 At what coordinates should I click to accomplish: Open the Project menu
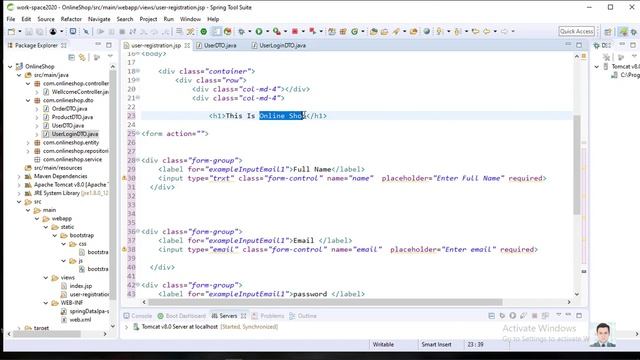coord(148,19)
